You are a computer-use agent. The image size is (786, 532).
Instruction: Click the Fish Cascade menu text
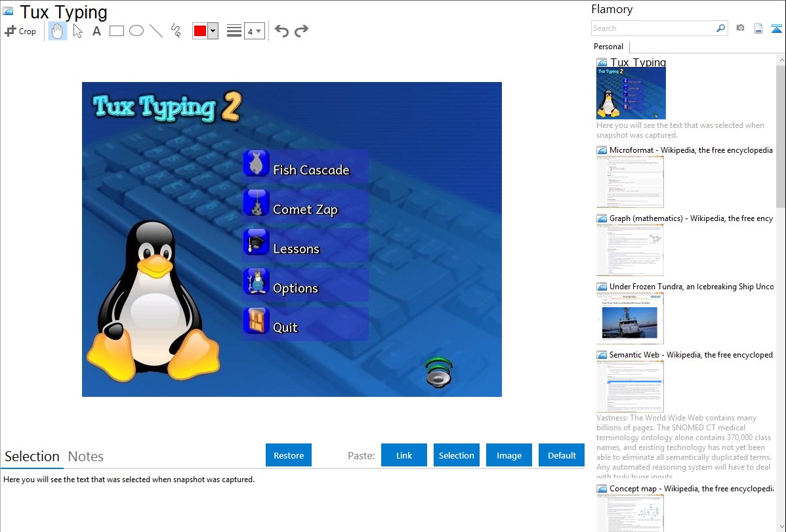(x=311, y=170)
